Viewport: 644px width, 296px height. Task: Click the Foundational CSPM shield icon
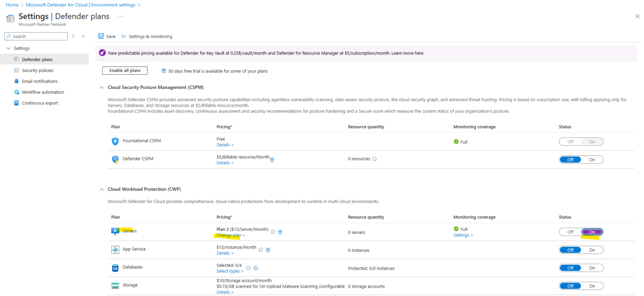pos(115,141)
